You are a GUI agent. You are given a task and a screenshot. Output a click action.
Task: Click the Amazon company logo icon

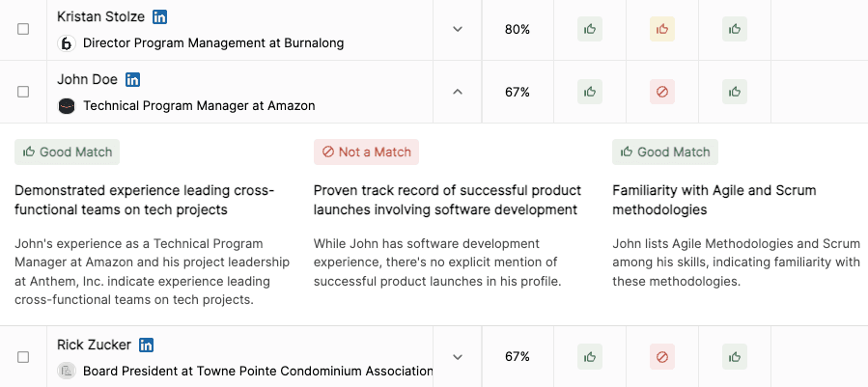[67, 106]
